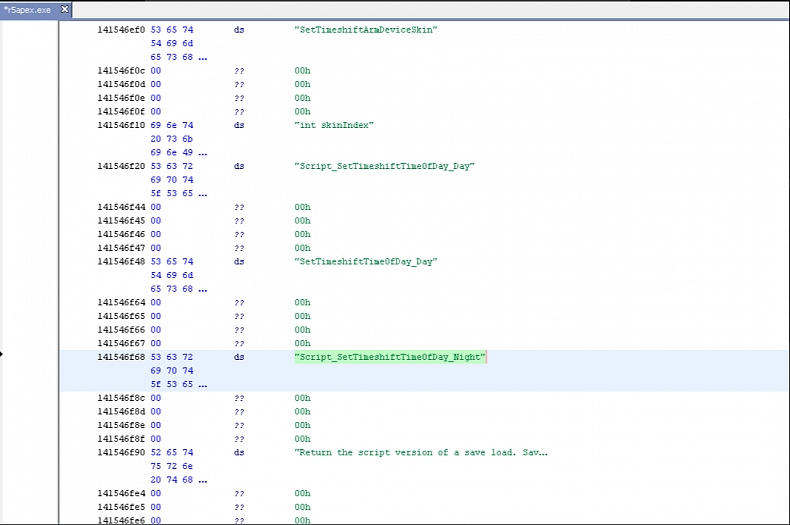Select the "SetTimeshiftTimeOfDay_Day" string at 141546f48
Screen dimensions: 790x525
point(366,262)
